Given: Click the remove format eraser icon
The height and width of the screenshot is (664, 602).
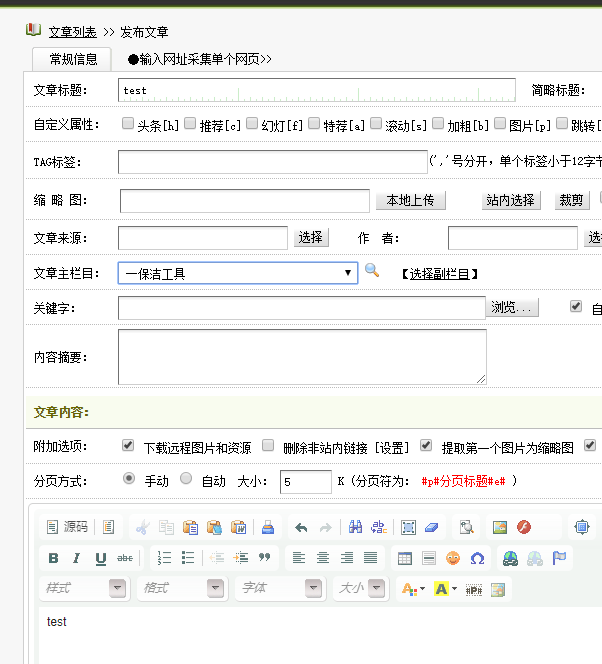Looking at the screenshot, I should (432, 527).
